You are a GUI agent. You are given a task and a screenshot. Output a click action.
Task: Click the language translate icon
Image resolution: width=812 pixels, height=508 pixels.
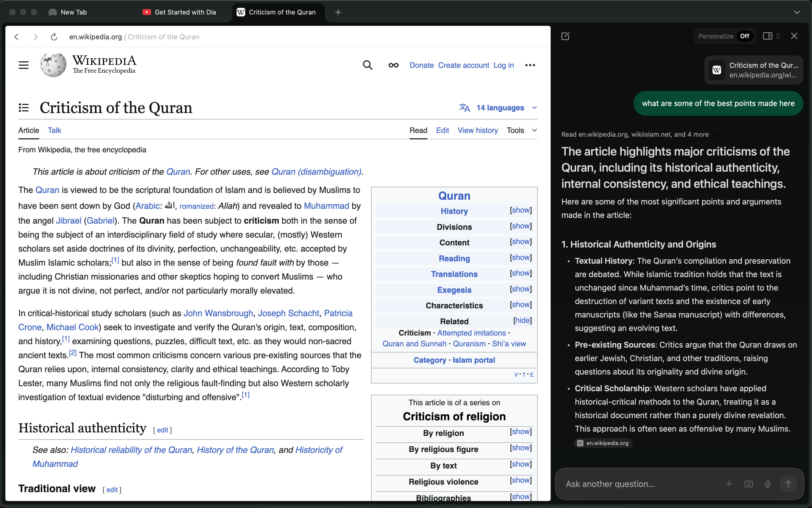tap(465, 108)
